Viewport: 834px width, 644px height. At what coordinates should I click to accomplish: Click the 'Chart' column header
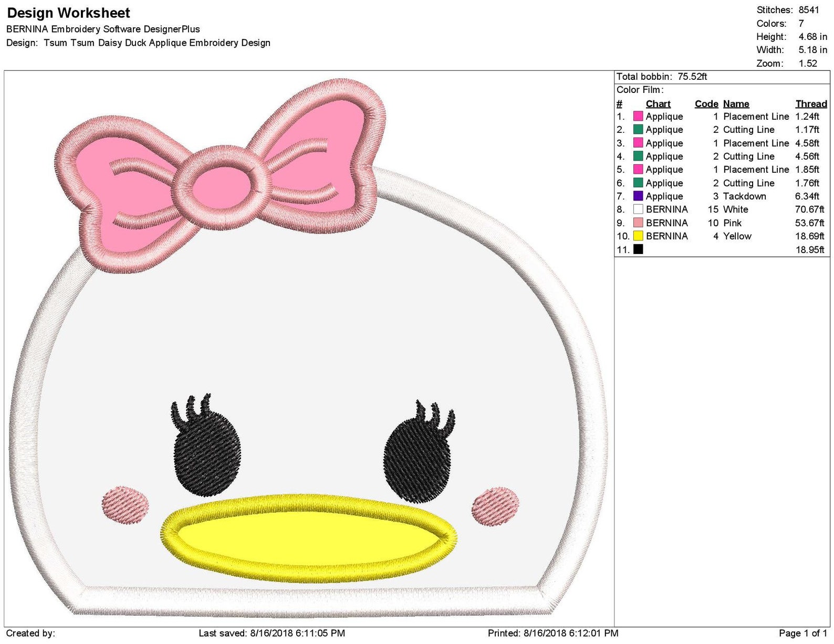658,104
